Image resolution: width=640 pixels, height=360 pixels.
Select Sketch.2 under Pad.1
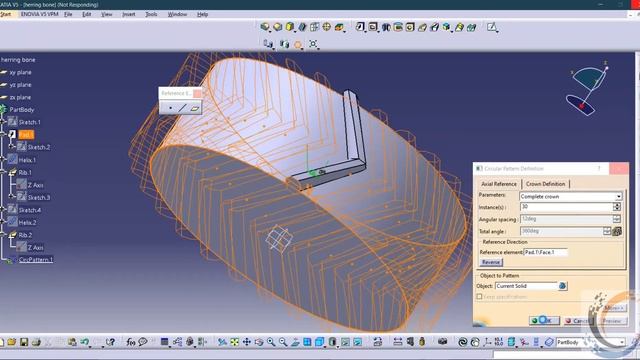coord(39,147)
